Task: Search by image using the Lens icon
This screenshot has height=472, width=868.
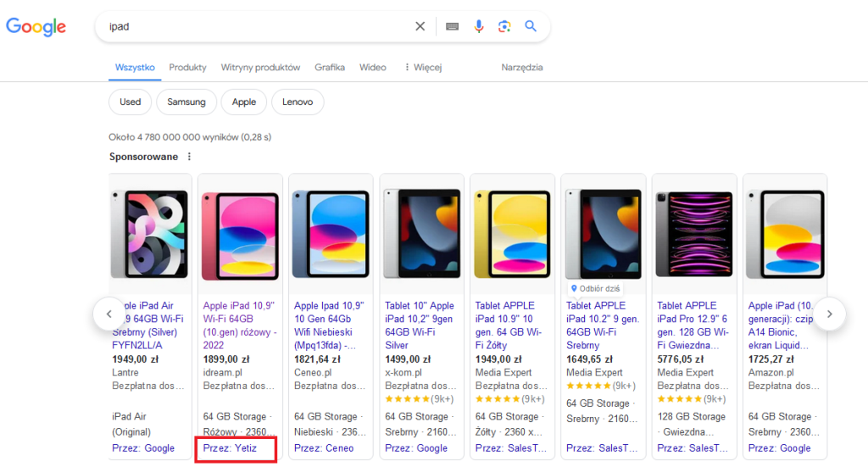Action: click(x=504, y=26)
